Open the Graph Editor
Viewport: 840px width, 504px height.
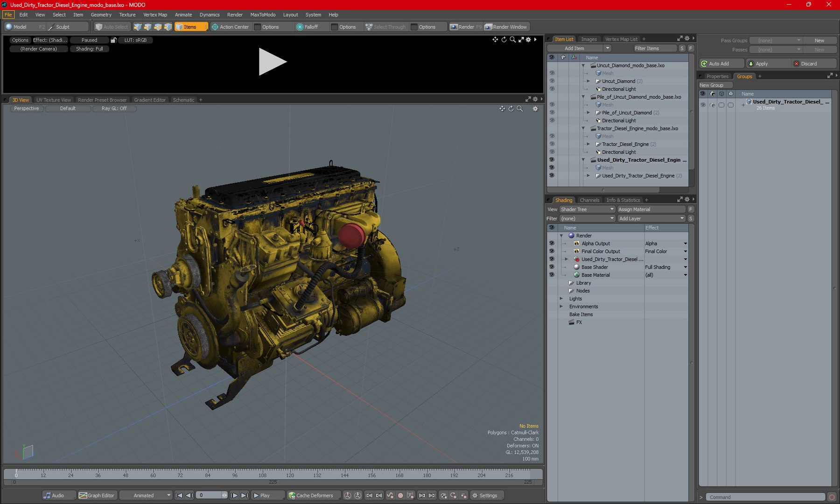[x=97, y=495]
